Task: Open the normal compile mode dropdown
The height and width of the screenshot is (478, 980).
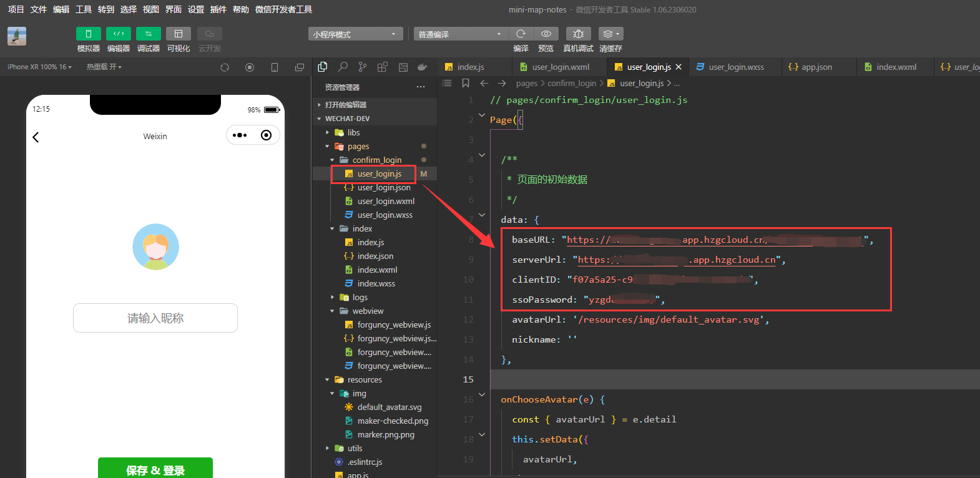Action: click(460, 34)
